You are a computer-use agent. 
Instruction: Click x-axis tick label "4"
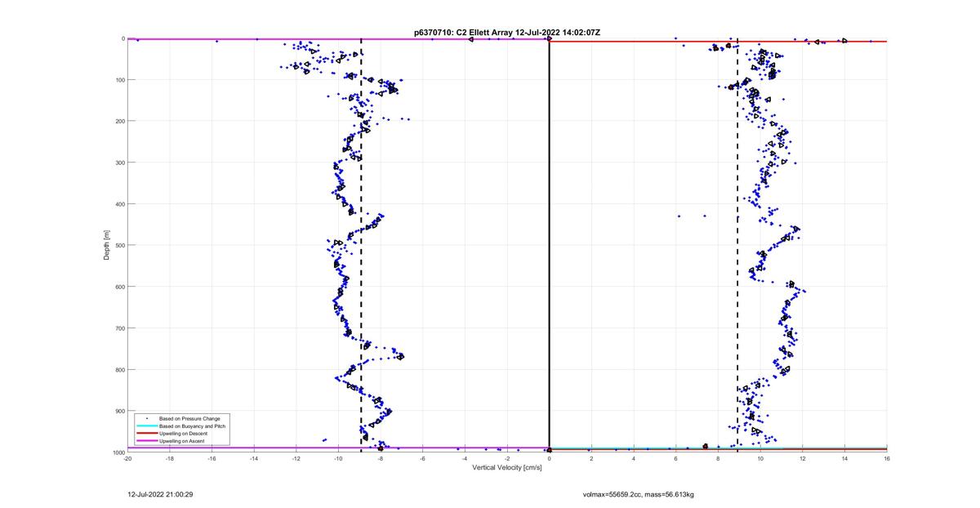click(634, 459)
